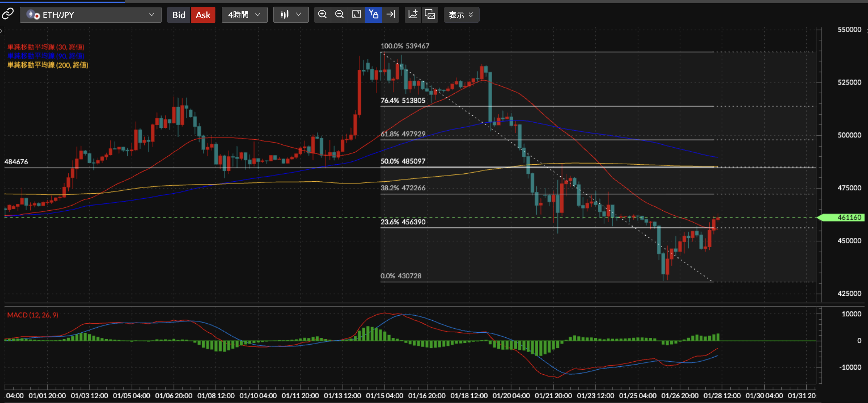868x403 pixels.
Task: Click the small panel expand arrow at left edge
Action: 2,31
